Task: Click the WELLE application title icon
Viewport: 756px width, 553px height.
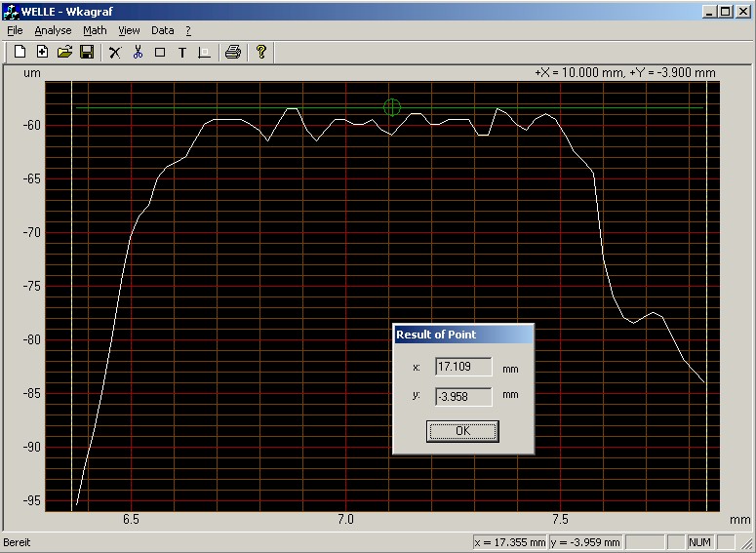Action: click(x=11, y=12)
